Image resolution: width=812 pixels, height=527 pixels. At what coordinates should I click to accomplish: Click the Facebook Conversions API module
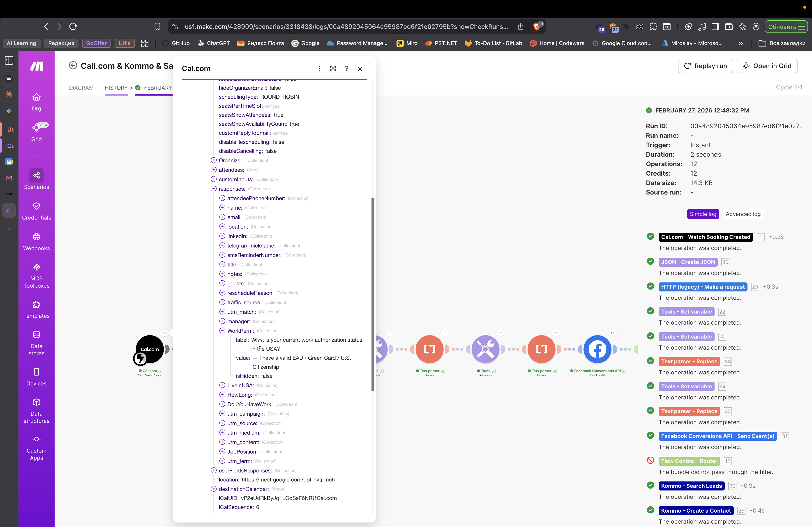click(x=597, y=349)
